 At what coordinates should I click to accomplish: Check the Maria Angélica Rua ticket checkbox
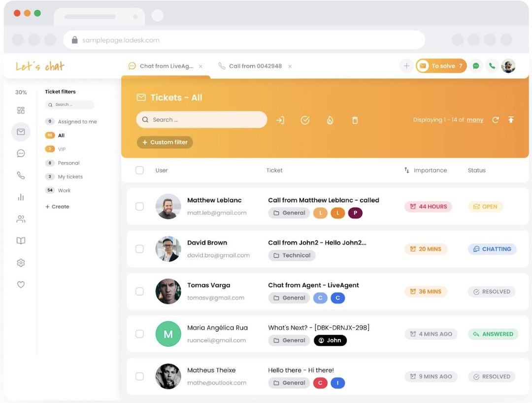(139, 334)
